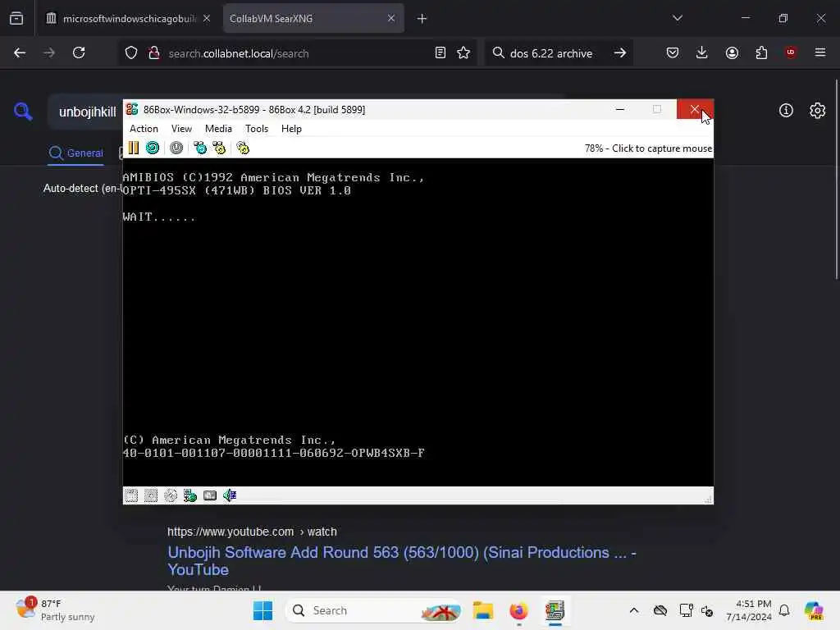The height and width of the screenshot is (630, 840).
Task: Click the first floppy drive status bar icon
Action: 131,495
